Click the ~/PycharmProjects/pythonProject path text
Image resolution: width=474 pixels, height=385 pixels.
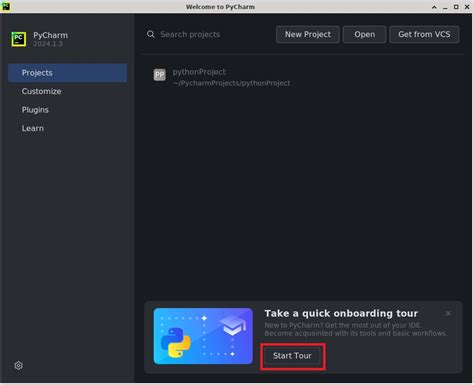pyautogui.click(x=231, y=83)
